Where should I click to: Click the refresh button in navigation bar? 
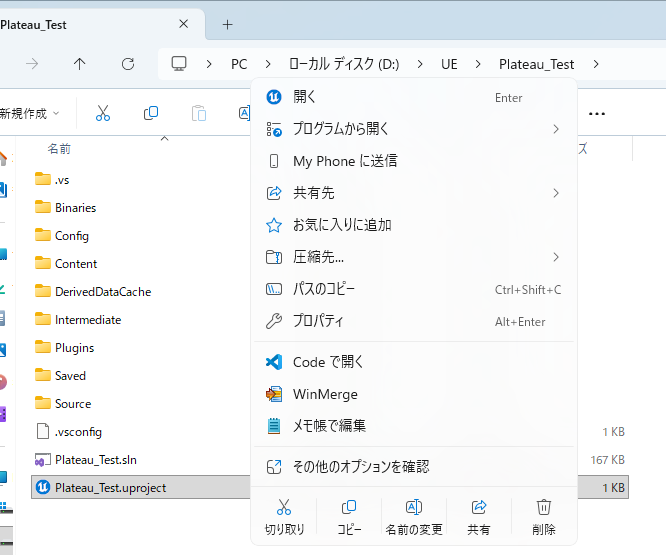[128, 64]
